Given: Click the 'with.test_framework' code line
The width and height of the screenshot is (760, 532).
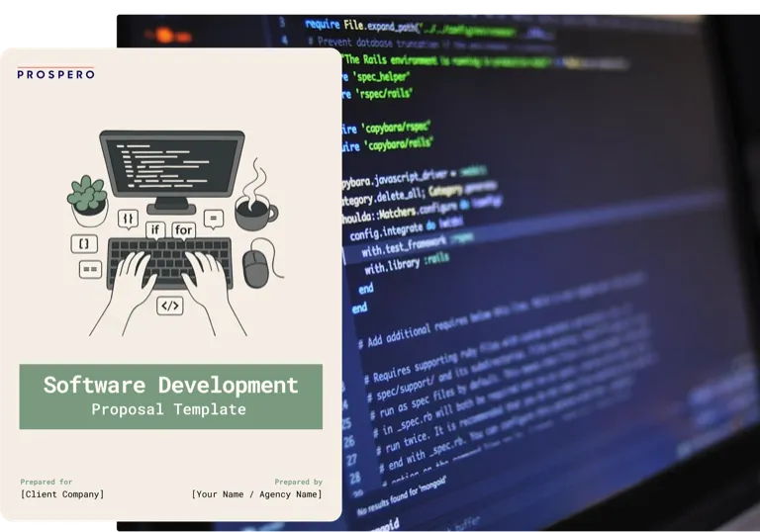Looking at the screenshot, I should click(417, 245).
